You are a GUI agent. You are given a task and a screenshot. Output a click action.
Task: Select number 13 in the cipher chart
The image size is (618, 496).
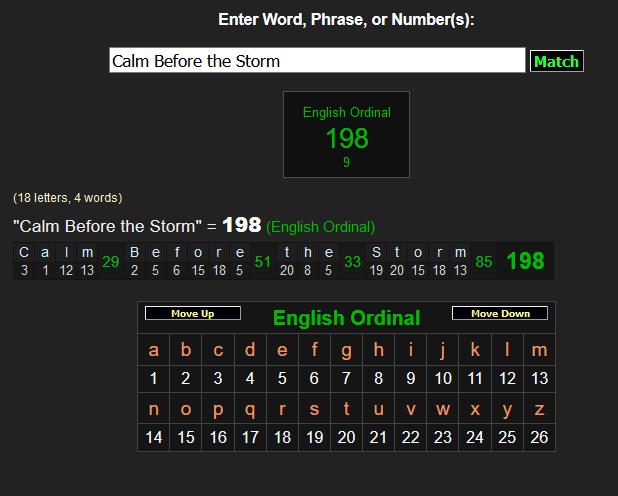coord(540,379)
